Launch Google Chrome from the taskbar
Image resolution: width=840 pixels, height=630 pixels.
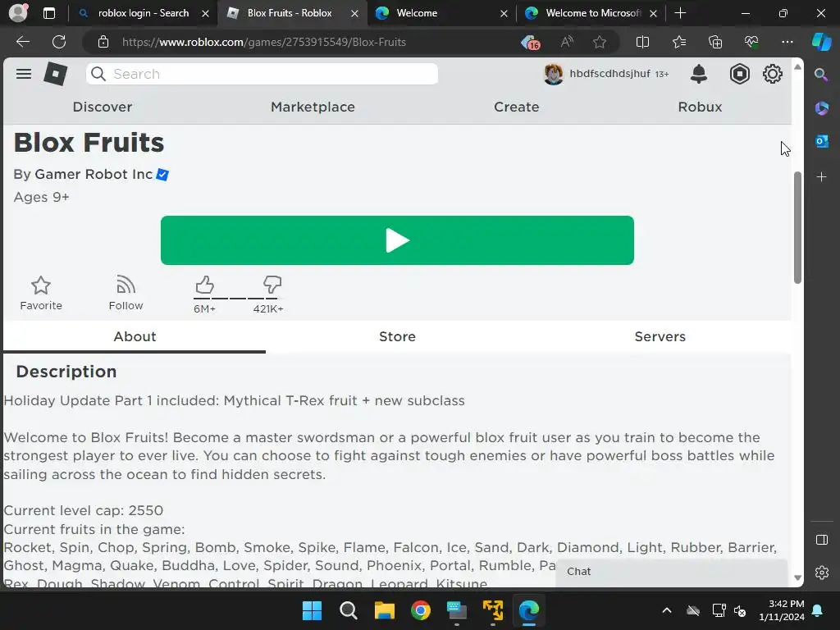(421, 610)
